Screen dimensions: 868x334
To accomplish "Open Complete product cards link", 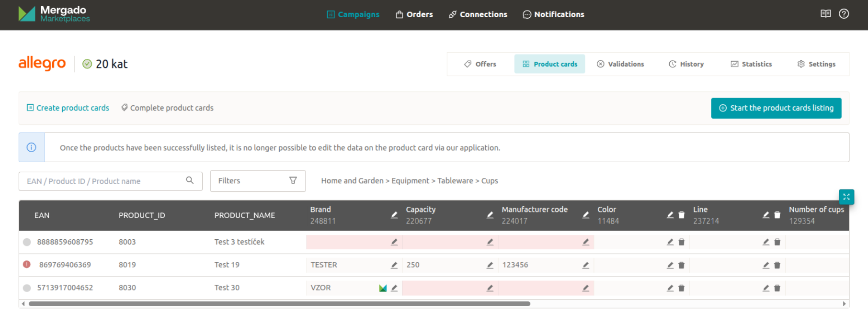I will 167,108.
